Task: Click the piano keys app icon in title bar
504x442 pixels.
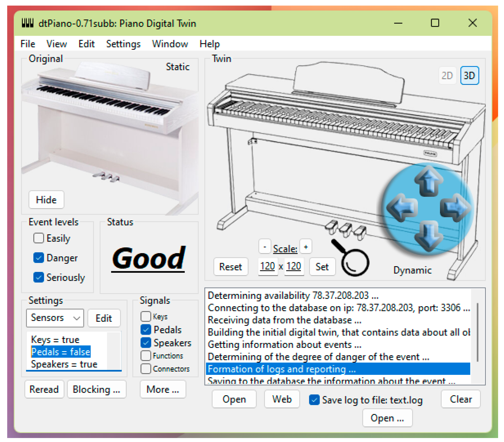Action: 27,23
